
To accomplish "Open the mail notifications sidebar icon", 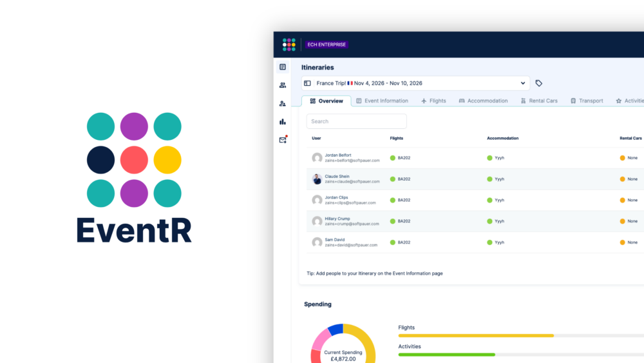I will click(283, 140).
